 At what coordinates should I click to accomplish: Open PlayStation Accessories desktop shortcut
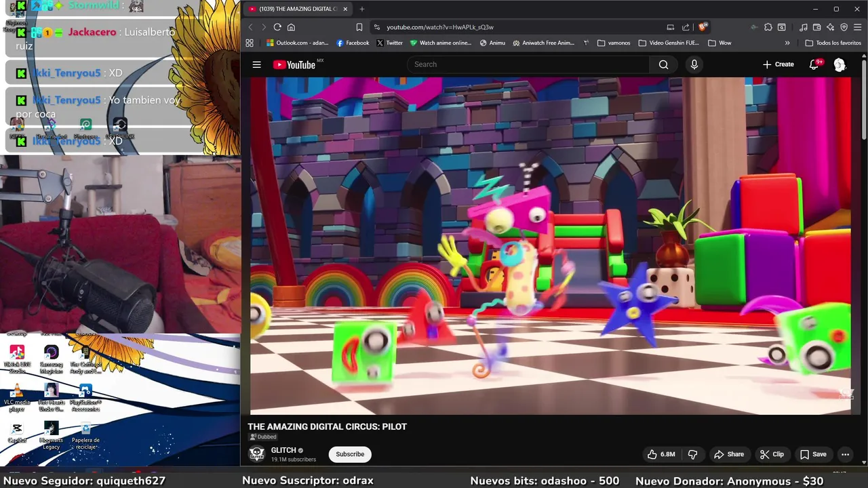point(85,398)
